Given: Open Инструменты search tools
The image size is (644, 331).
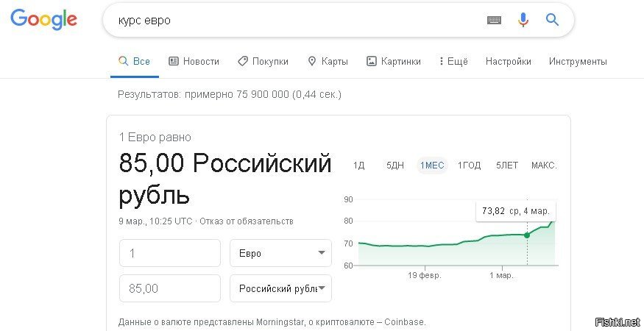Looking at the screenshot, I should pyautogui.click(x=578, y=61).
